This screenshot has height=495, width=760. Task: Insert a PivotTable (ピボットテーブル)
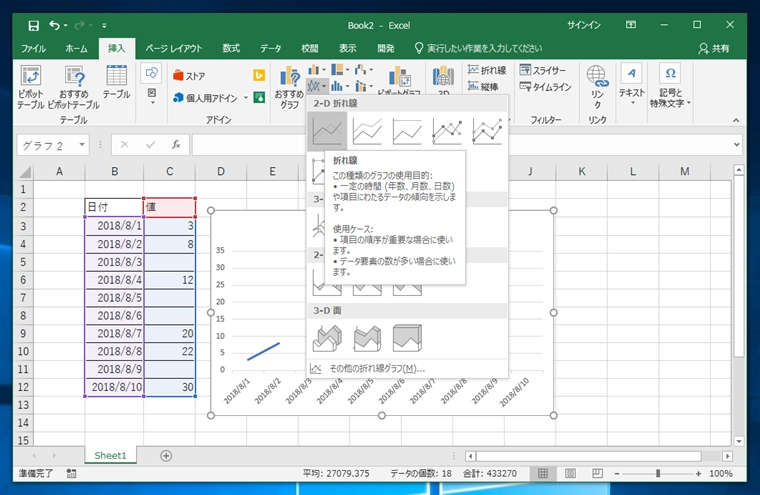[x=31, y=87]
